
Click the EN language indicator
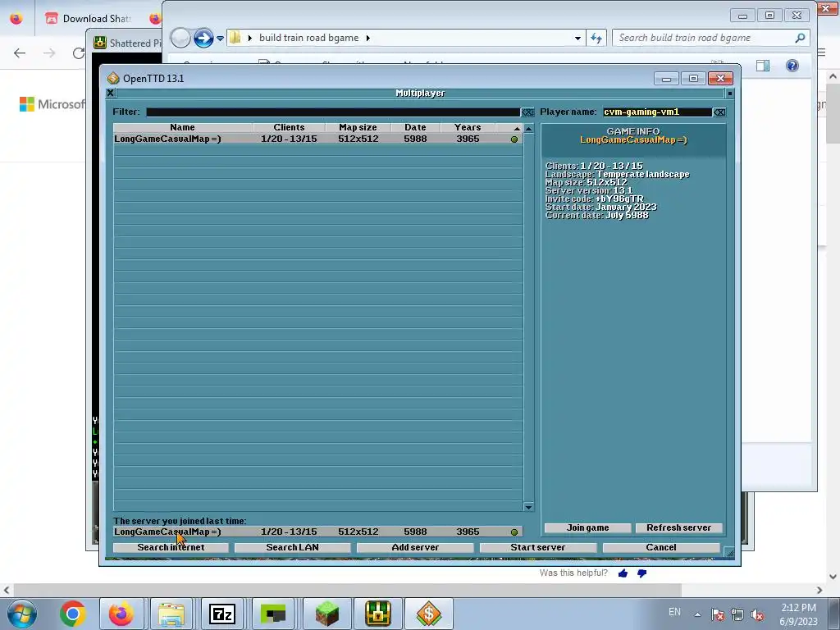[674, 612]
